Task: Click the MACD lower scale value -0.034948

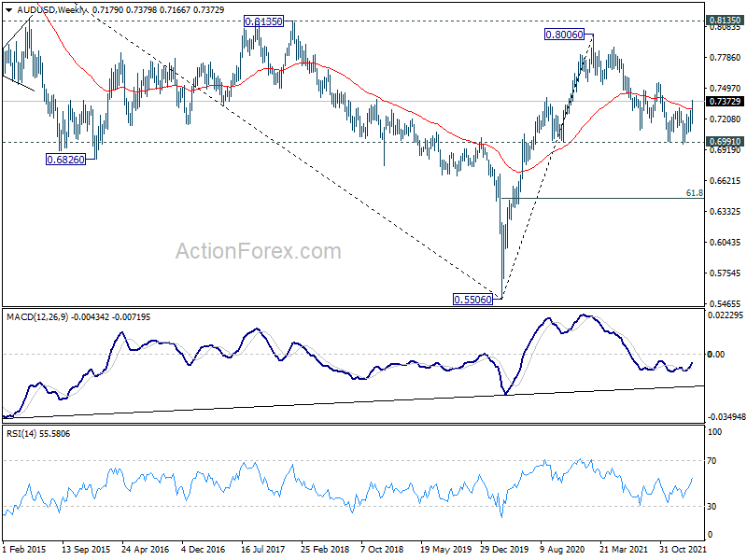Action: 726,417
